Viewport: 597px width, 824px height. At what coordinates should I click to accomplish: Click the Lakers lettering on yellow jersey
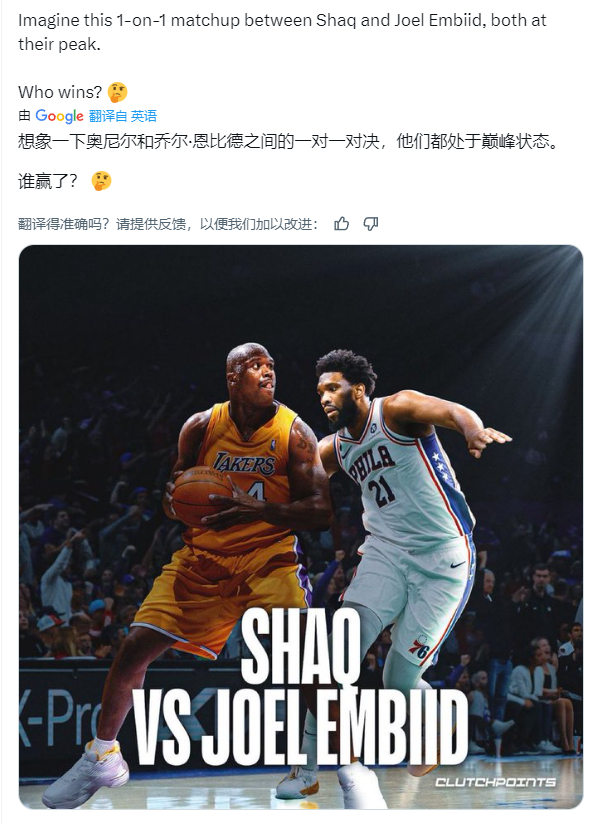tap(244, 463)
